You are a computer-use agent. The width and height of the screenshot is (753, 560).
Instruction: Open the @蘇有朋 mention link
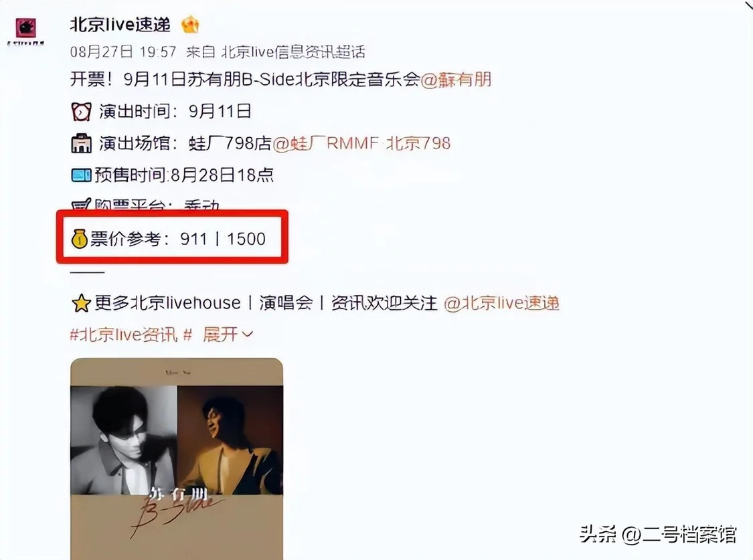(456, 79)
